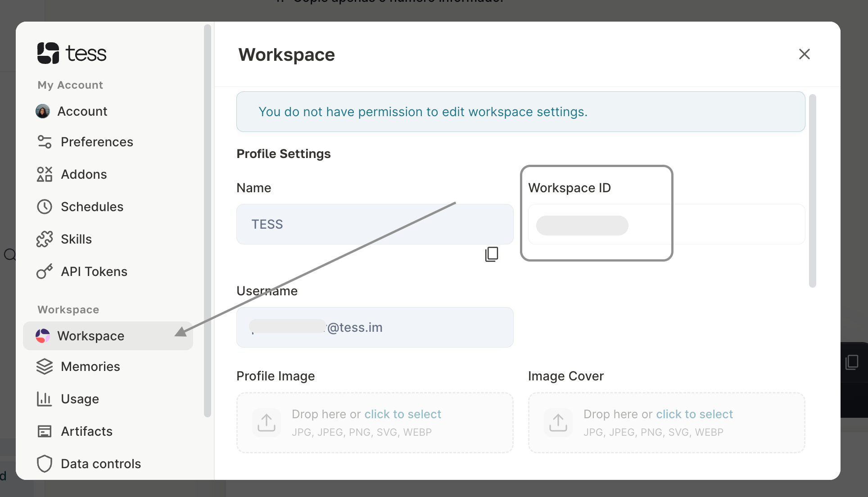Screen dimensions: 868x497
Task: Select Schedules from the sidebar
Action: coord(108,207)
